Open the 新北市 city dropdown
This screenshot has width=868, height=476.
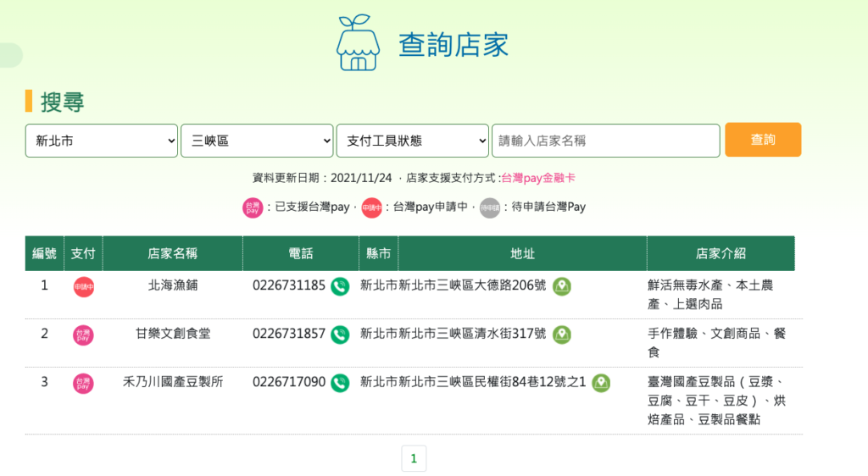tap(102, 141)
